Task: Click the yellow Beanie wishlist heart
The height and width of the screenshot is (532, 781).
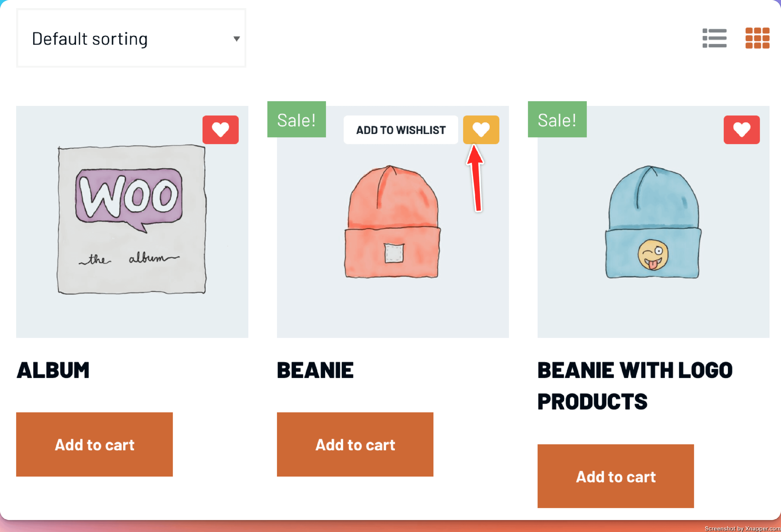Action: [x=481, y=130]
